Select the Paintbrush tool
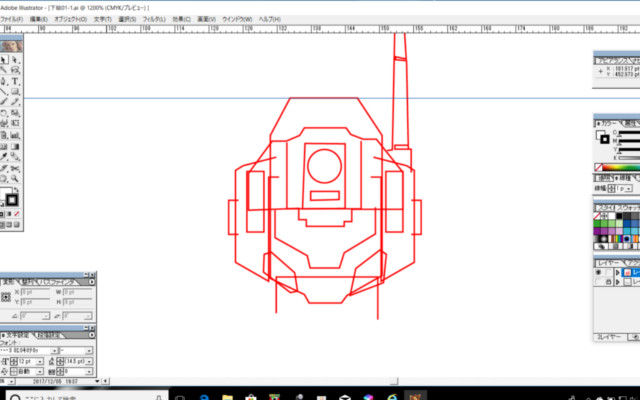 pos(4,102)
